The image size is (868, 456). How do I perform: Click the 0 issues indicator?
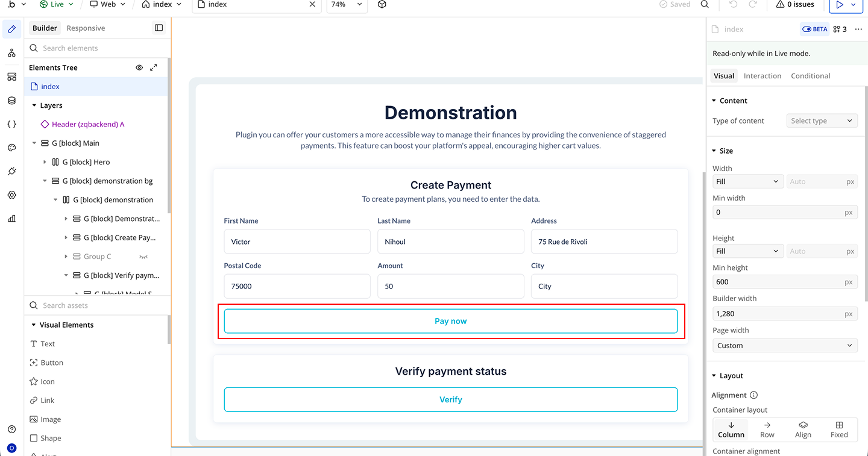click(x=796, y=4)
